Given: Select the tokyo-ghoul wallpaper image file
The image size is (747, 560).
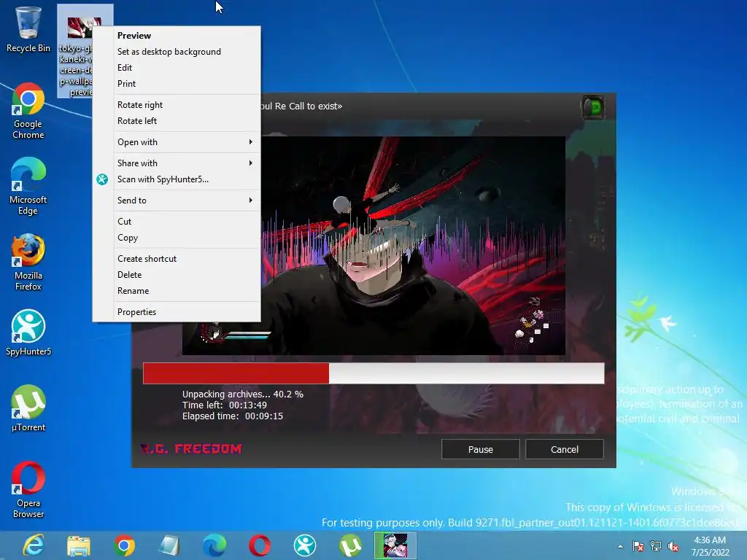Looking at the screenshot, I should click(x=75, y=51).
